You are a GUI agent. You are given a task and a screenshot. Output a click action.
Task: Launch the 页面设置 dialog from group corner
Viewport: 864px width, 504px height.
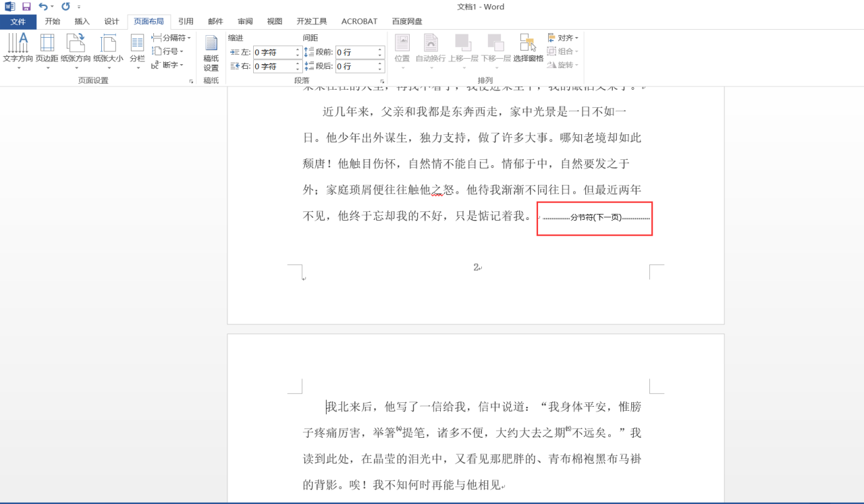point(191,81)
